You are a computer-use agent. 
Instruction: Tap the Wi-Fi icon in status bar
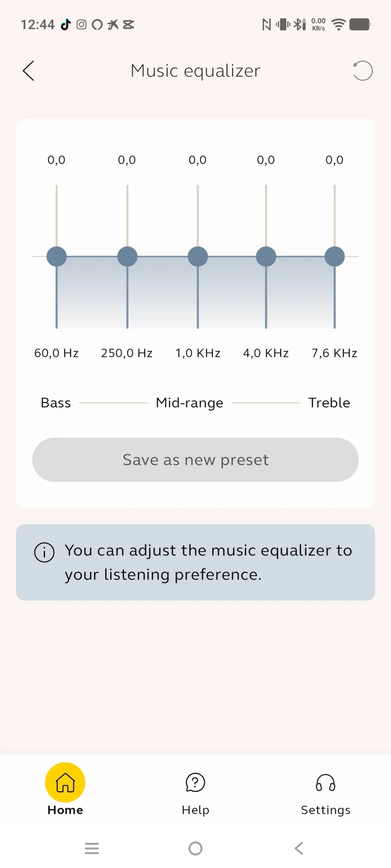pyautogui.click(x=338, y=24)
